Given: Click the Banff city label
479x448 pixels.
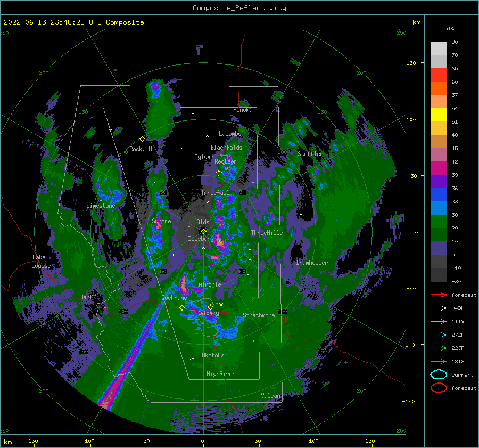Looking at the screenshot, I should click(x=88, y=297).
